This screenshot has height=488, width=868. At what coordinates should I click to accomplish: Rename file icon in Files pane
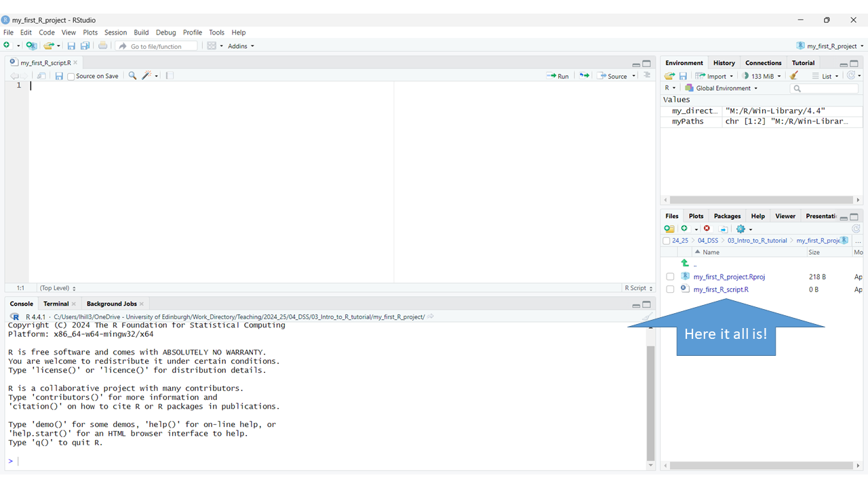[724, 229]
